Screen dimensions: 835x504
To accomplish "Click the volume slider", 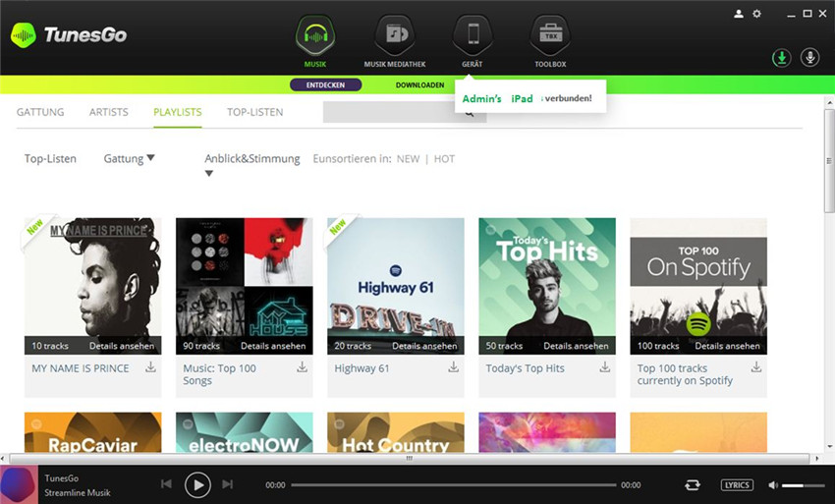I will (804, 485).
